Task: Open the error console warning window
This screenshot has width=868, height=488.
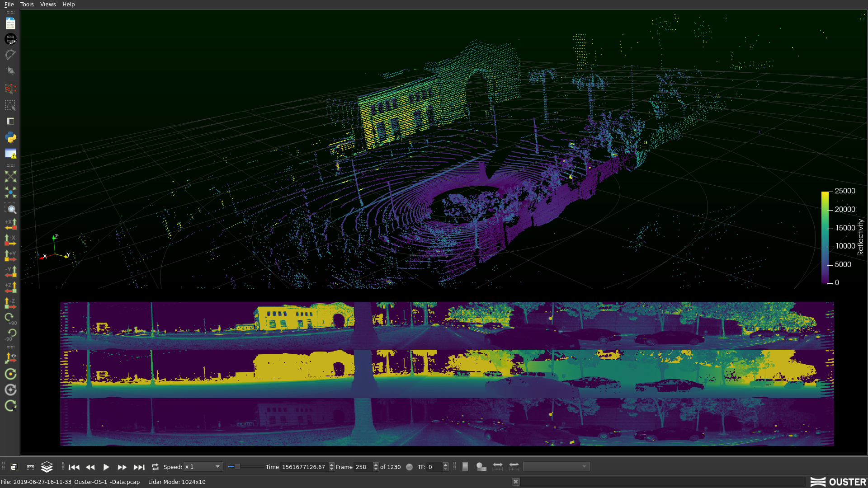Action: tap(10, 154)
